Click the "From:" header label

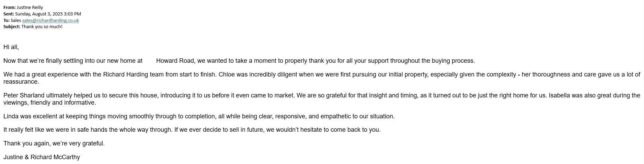(10, 8)
